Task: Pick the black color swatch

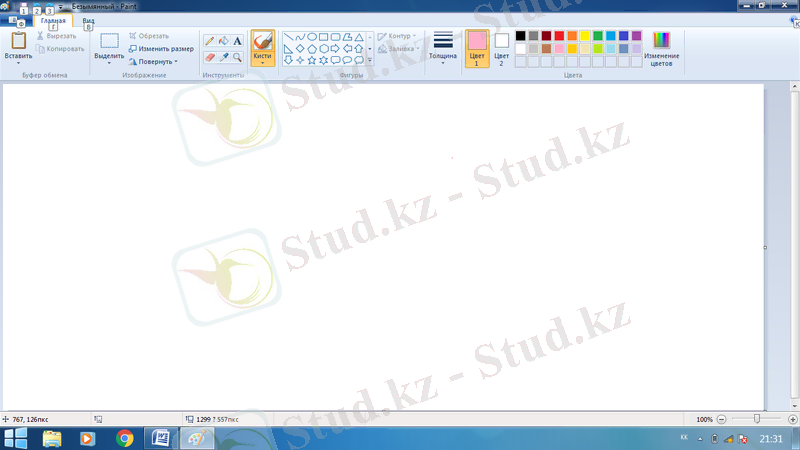Action: tap(520, 36)
